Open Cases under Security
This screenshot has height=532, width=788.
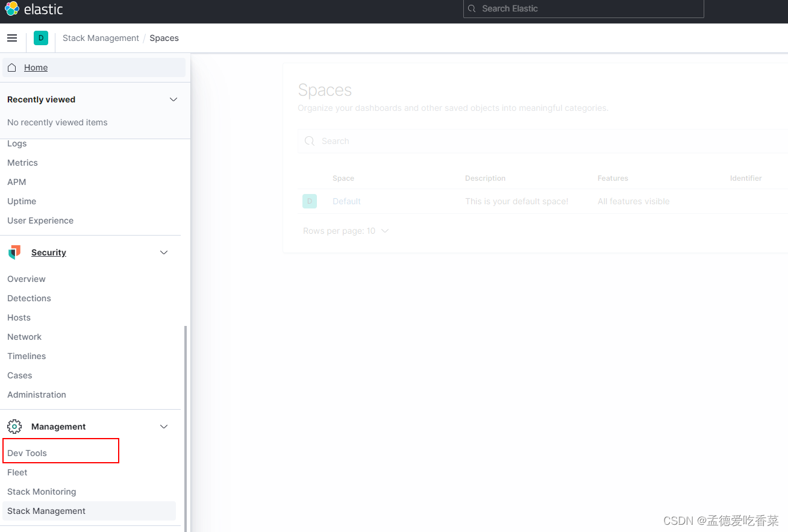(20, 375)
